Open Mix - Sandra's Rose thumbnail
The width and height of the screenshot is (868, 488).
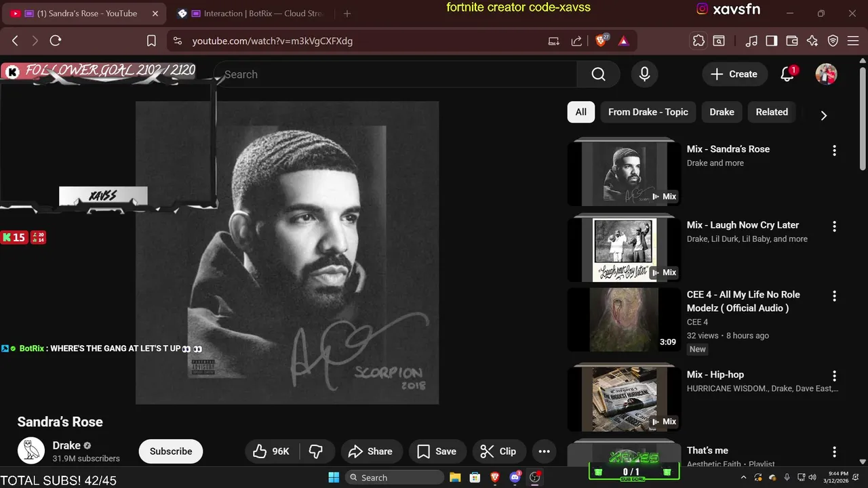coord(624,174)
